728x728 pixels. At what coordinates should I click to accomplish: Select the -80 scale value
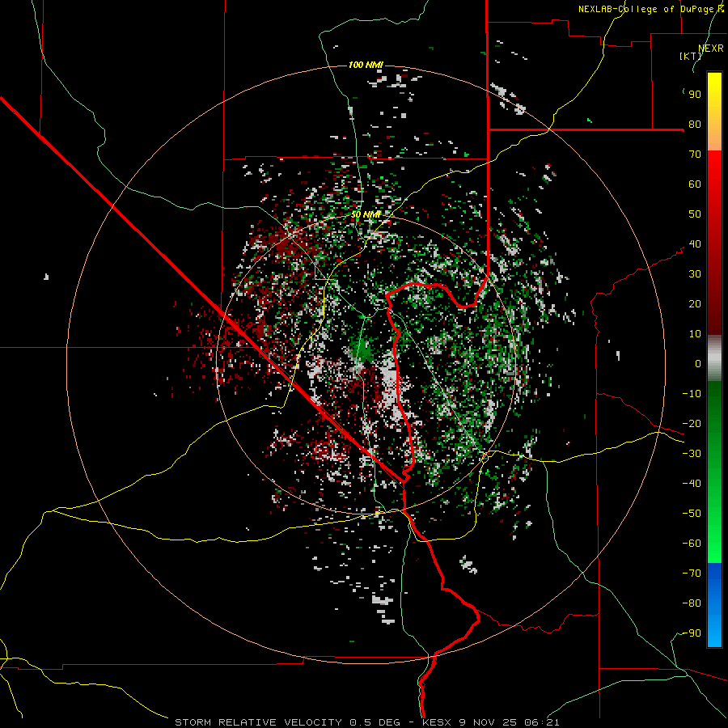click(692, 603)
